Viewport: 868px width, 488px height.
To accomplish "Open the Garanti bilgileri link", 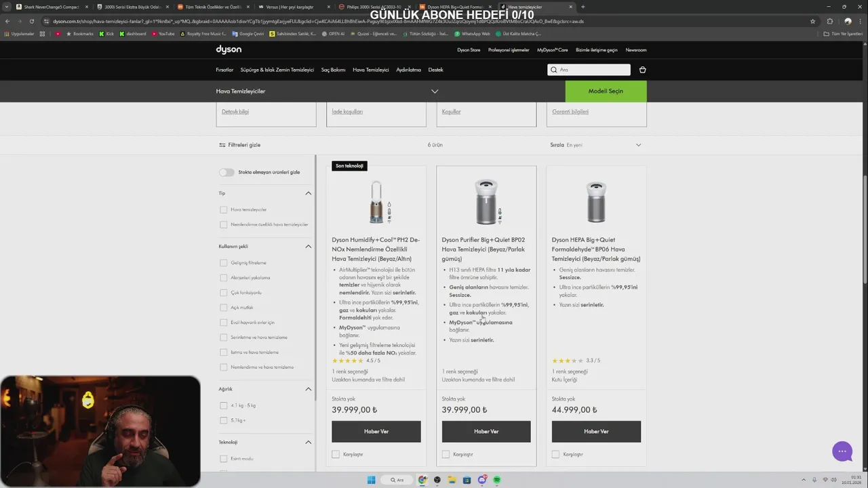I will (570, 112).
